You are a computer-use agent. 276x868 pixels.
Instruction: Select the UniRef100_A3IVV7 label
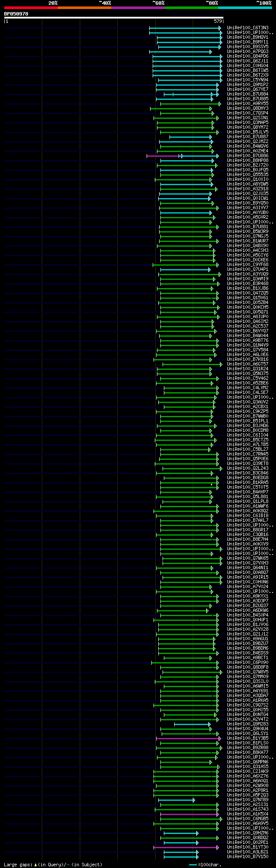tap(248, 208)
